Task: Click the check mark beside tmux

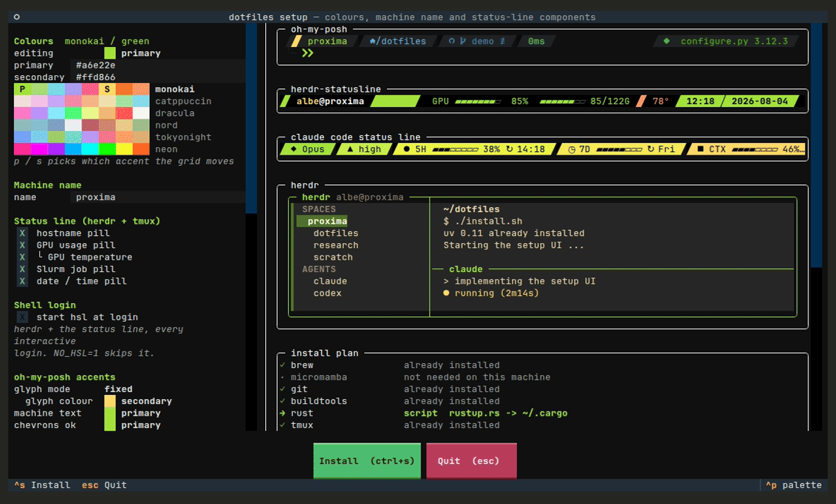Action: click(282, 425)
